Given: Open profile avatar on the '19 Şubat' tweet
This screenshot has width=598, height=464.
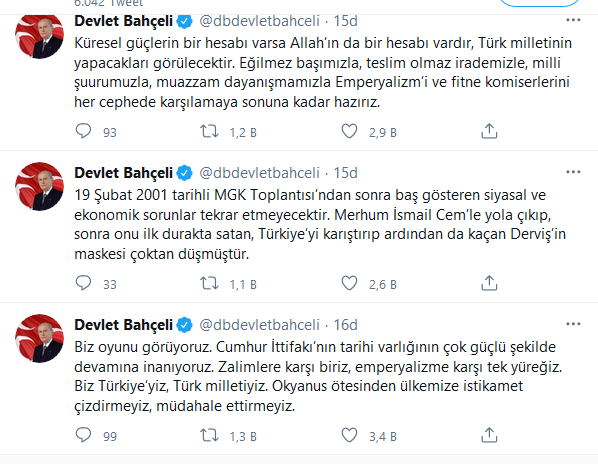Looking at the screenshot, I should coord(39,186).
